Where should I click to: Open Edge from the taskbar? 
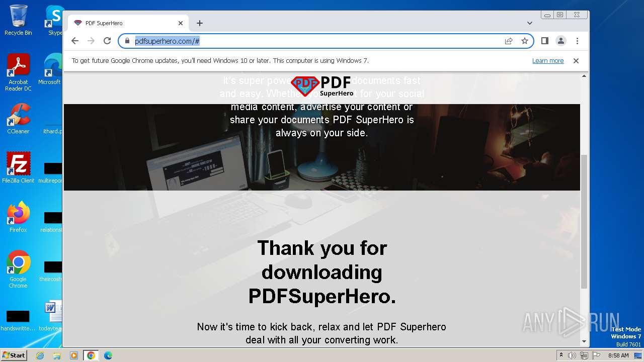pyautogui.click(x=108, y=355)
